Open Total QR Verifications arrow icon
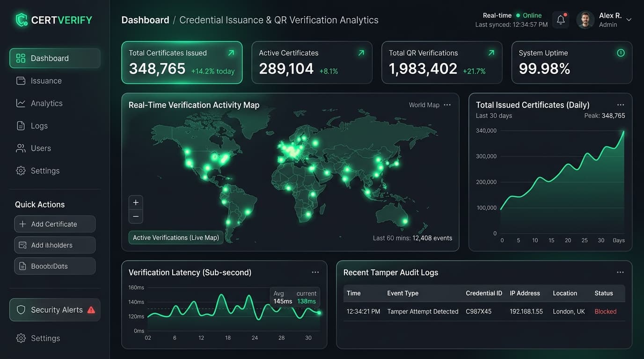The height and width of the screenshot is (359, 644). 491,53
